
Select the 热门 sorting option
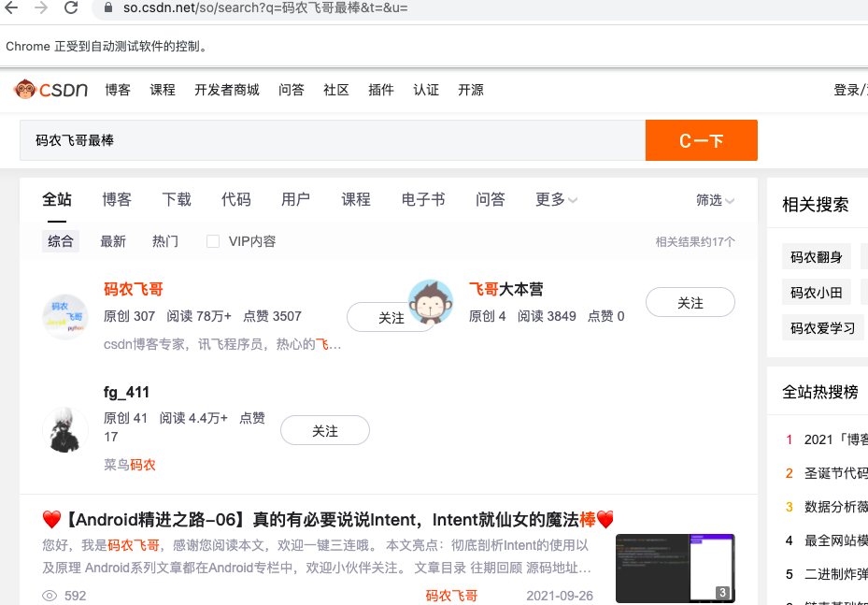click(165, 240)
